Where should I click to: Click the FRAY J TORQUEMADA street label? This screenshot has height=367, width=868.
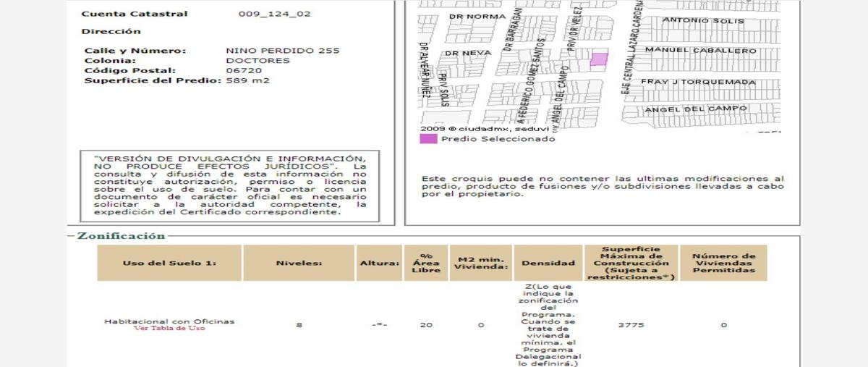point(698,82)
